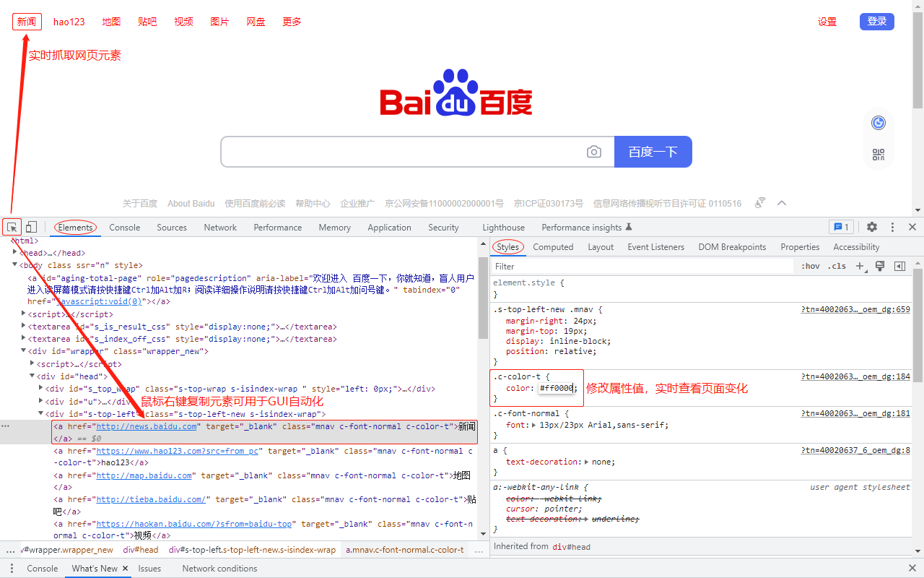The width and height of the screenshot is (924, 578).
Task: Open the Event Listeners tab
Action: [655, 247]
